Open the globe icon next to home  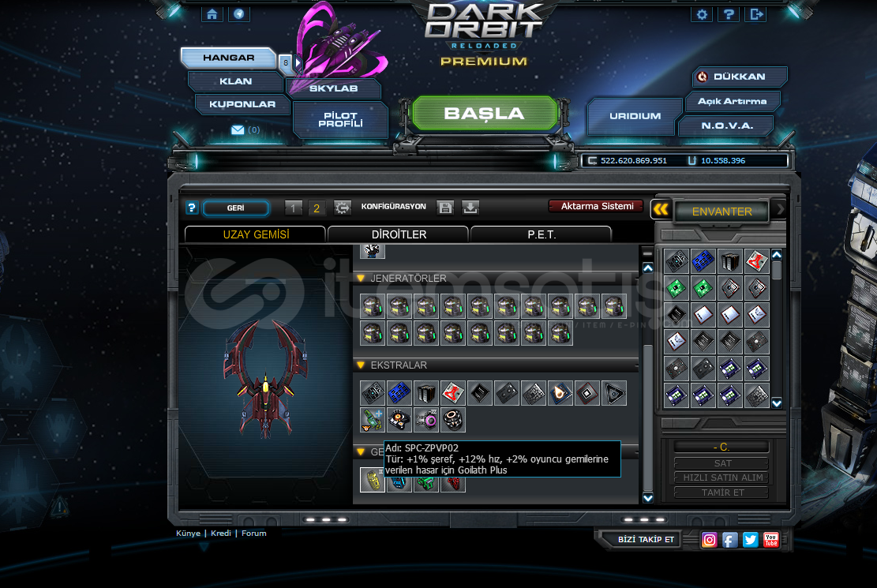pos(239,14)
